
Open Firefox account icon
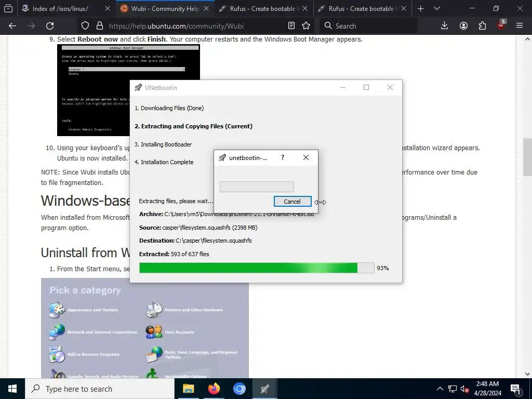463,26
